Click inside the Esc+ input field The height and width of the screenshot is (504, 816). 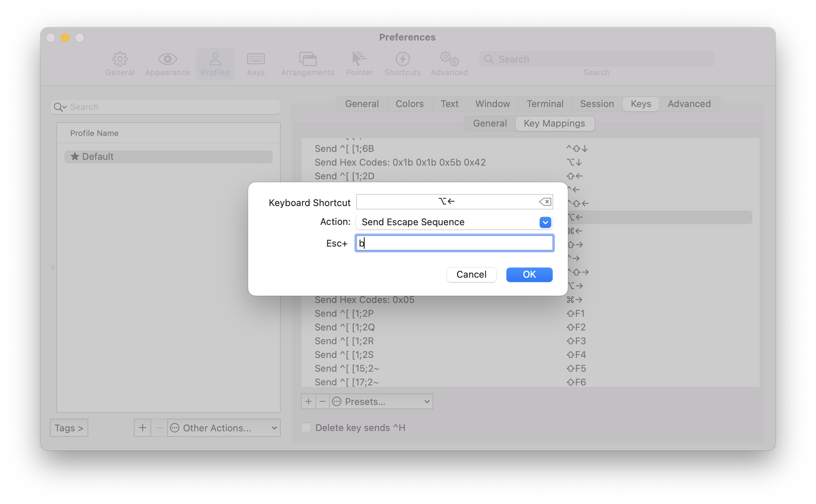[454, 243]
